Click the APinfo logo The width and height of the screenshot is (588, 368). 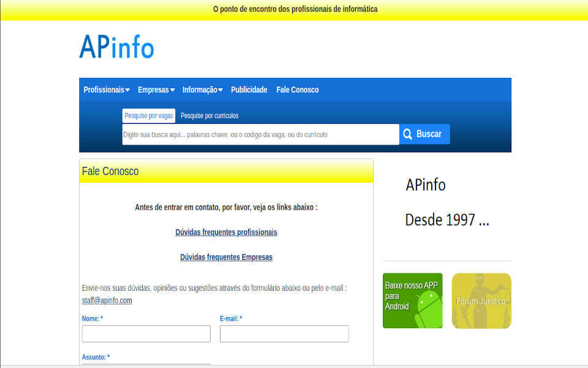pyautogui.click(x=116, y=47)
